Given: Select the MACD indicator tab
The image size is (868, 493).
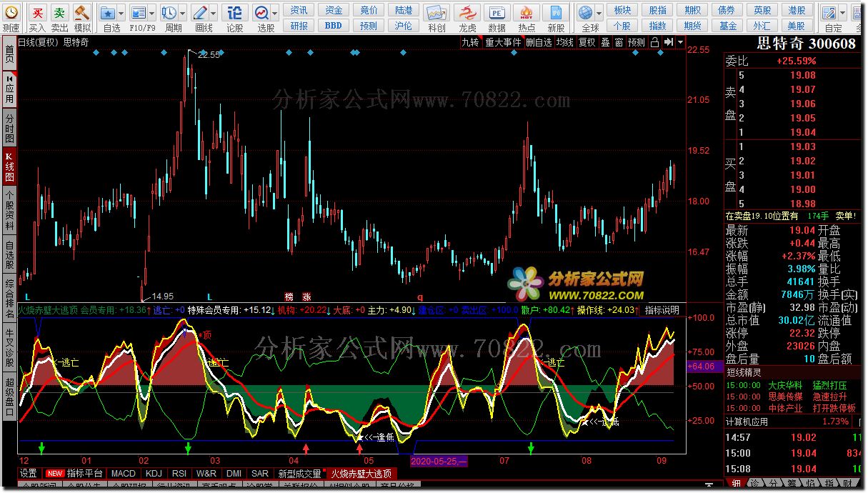Looking at the screenshot, I should 123,473.
